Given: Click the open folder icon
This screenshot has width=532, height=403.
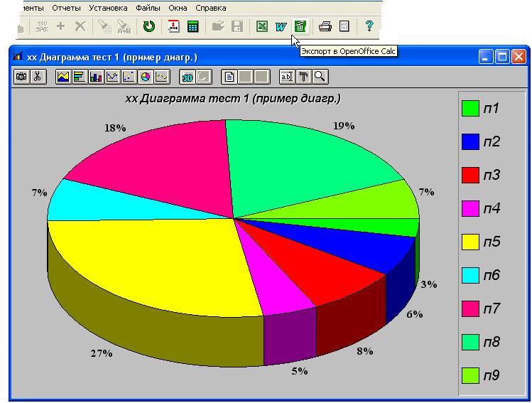Looking at the screenshot, I should pos(218,26).
